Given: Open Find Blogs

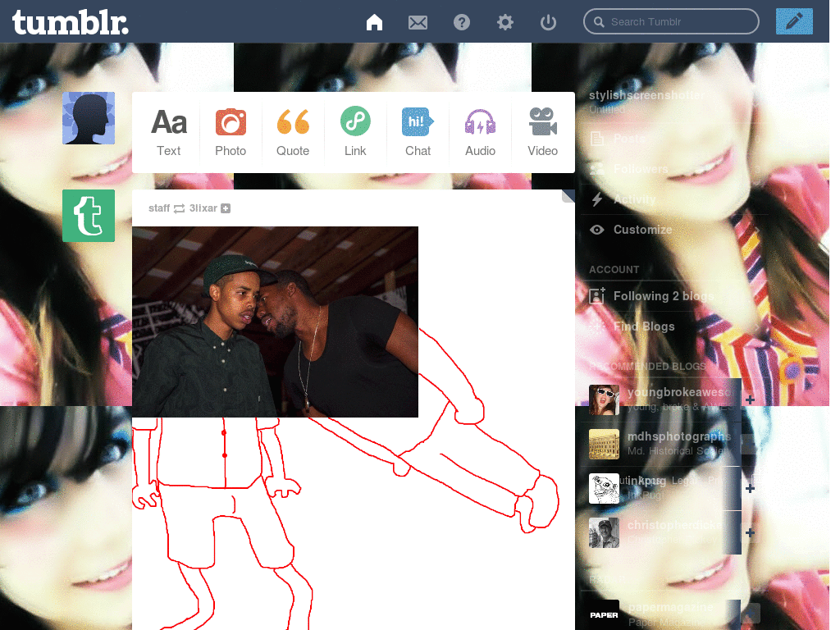Looking at the screenshot, I should pos(674,326).
